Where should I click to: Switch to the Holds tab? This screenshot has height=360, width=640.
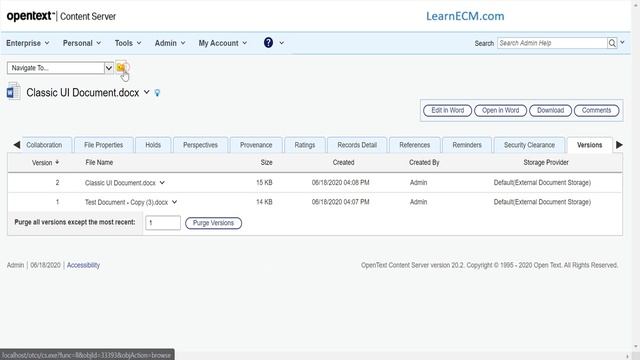[153, 145]
